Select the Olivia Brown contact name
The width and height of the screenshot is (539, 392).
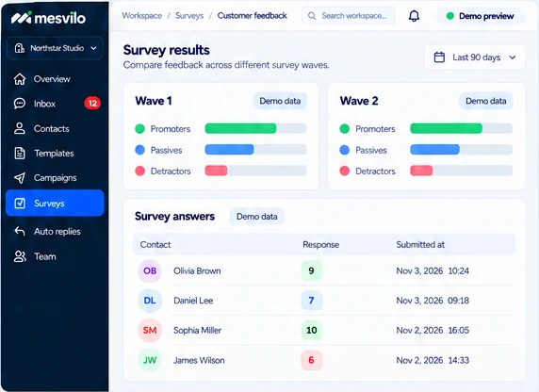pyautogui.click(x=197, y=271)
